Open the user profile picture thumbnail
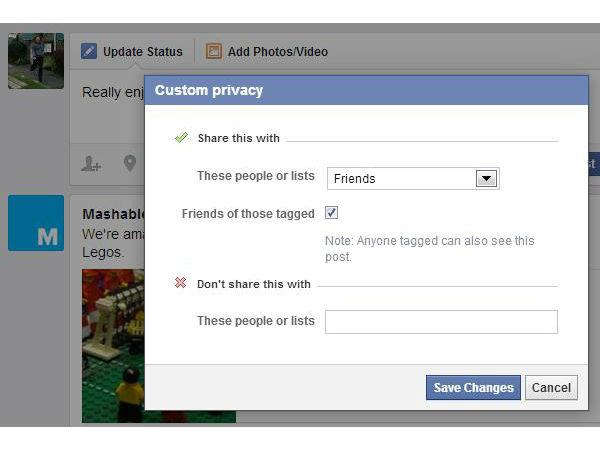The height and width of the screenshot is (450, 600). (x=36, y=61)
